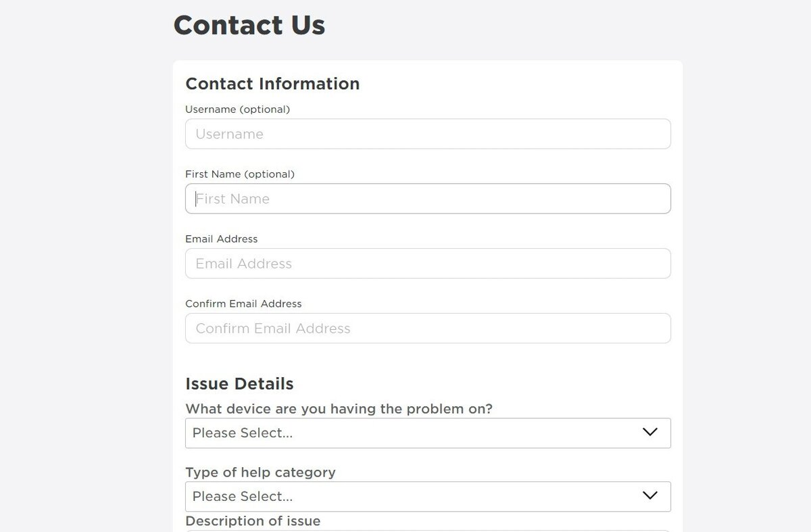
Task: Click the "What device are you having" question label
Action: pos(339,409)
